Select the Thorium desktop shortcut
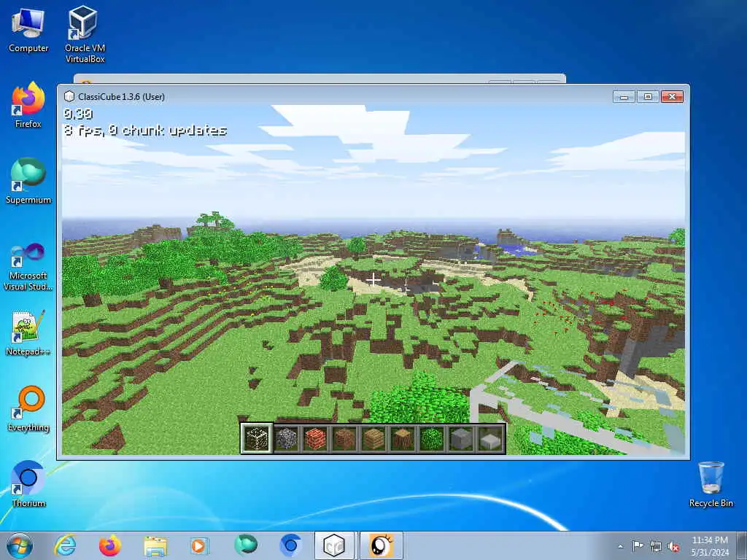747x560 pixels. [28, 484]
